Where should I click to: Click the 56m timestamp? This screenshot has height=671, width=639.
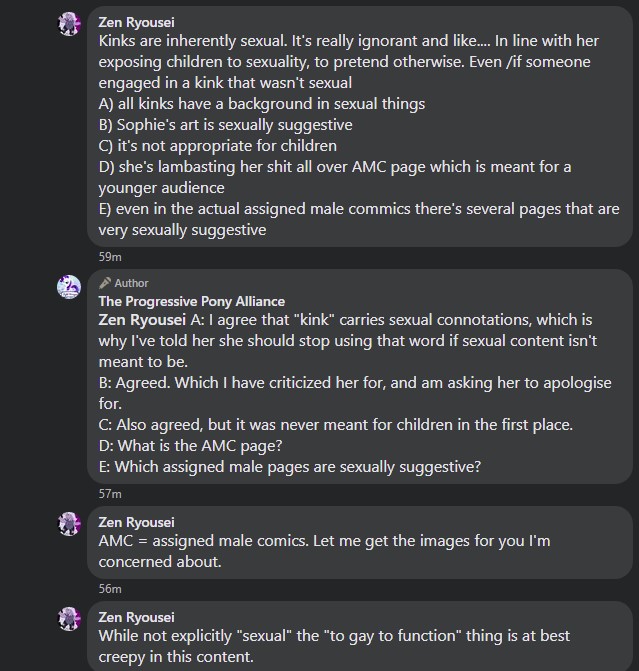110,589
